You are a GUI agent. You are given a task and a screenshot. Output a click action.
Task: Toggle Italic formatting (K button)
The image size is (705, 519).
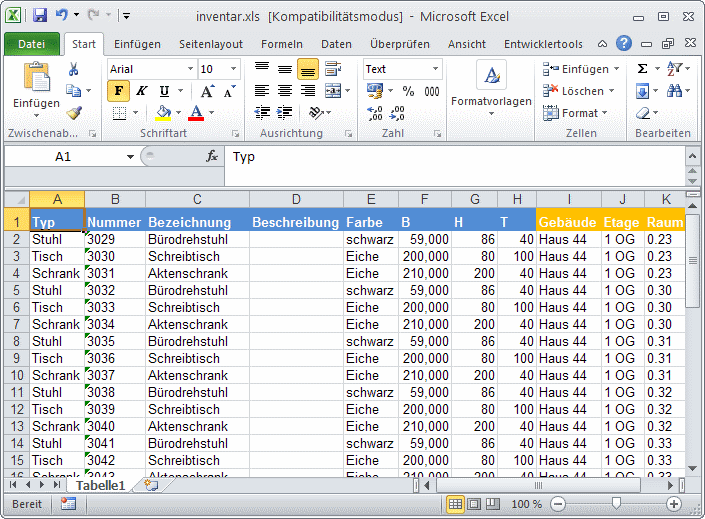click(x=142, y=91)
